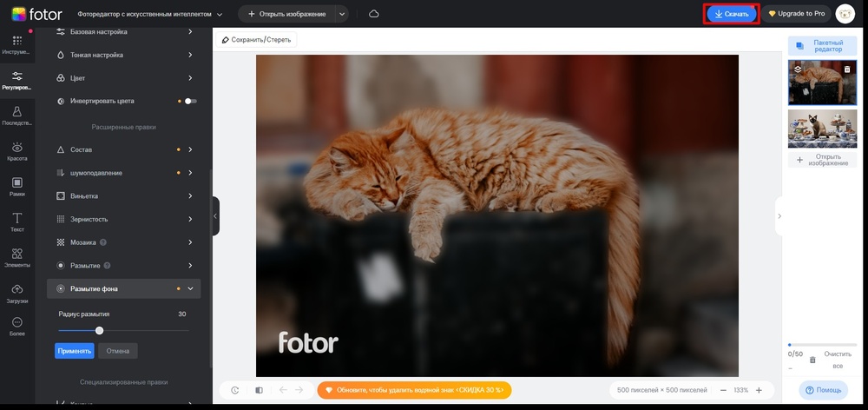Click Открыть изображение in right panel
This screenshot has height=410, width=868.
tap(822, 160)
